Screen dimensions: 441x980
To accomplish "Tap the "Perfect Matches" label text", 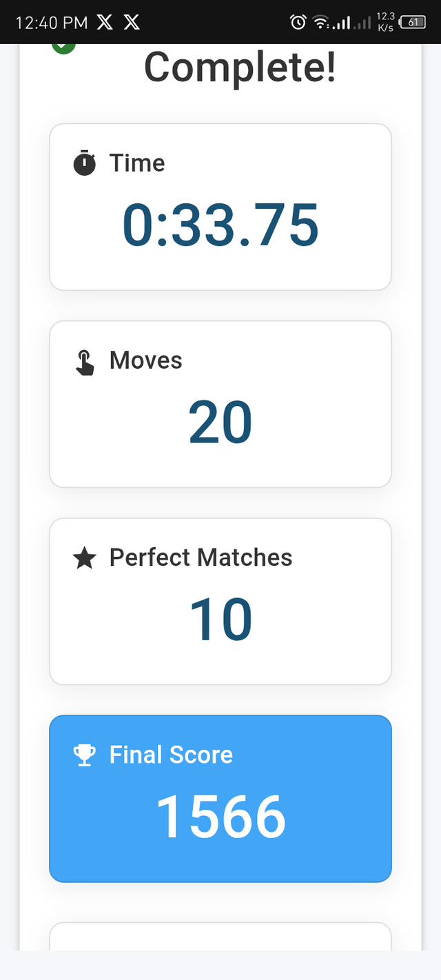I will pos(201,558).
